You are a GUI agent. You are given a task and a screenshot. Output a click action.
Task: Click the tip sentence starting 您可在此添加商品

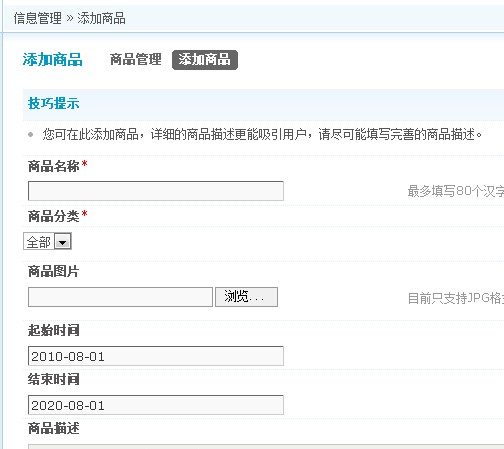pyautogui.click(x=262, y=134)
